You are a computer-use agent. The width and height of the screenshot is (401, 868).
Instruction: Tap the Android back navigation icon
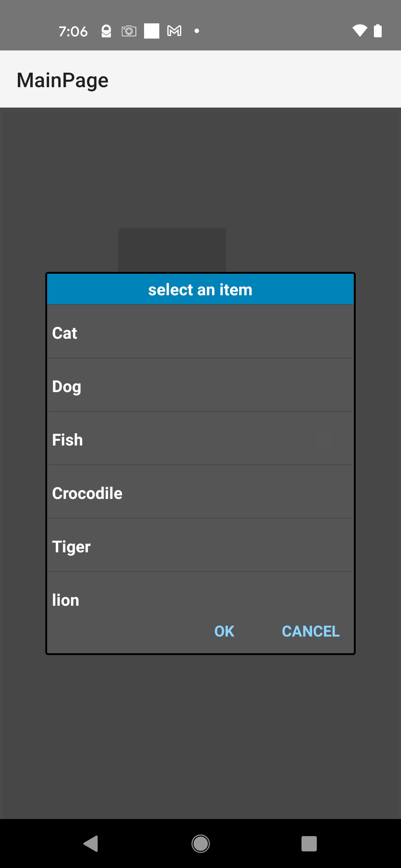click(91, 844)
